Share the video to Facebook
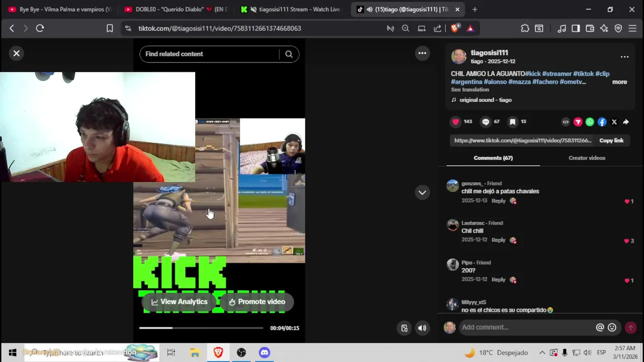The image size is (644, 362). (602, 122)
